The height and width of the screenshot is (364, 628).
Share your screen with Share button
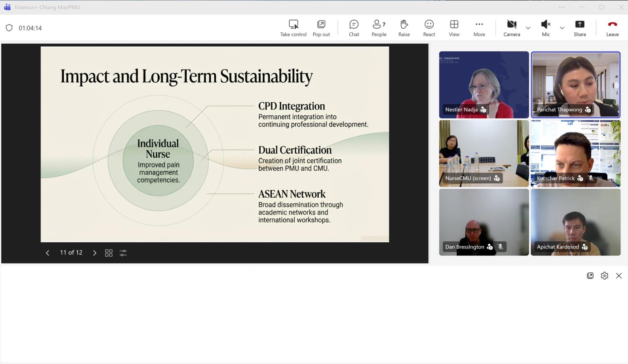[x=580, y=25]
